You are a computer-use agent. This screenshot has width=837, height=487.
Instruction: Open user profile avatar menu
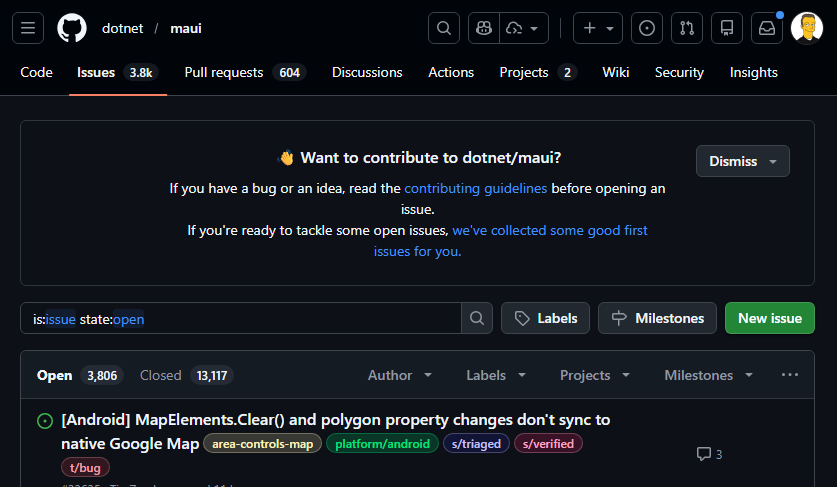click(807, 28)
